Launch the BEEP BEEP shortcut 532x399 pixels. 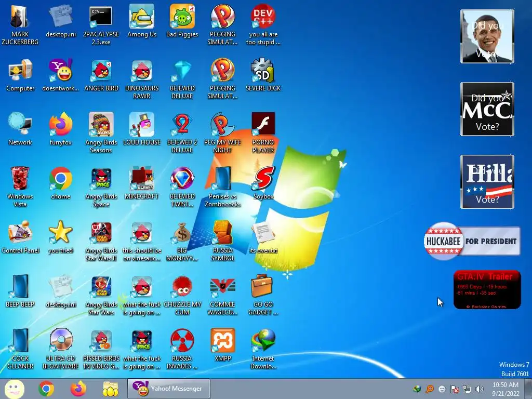(x=20, y=291)
